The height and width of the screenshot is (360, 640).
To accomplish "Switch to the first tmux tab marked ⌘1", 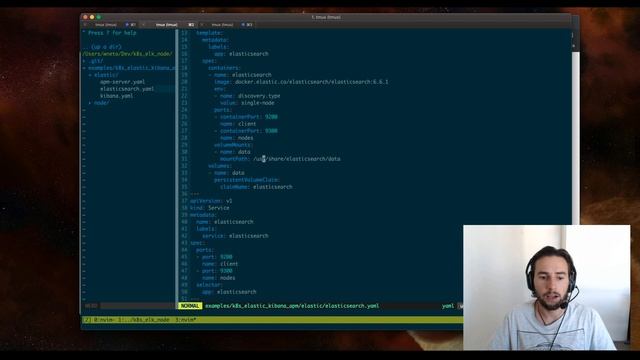I will click(110, 25).
